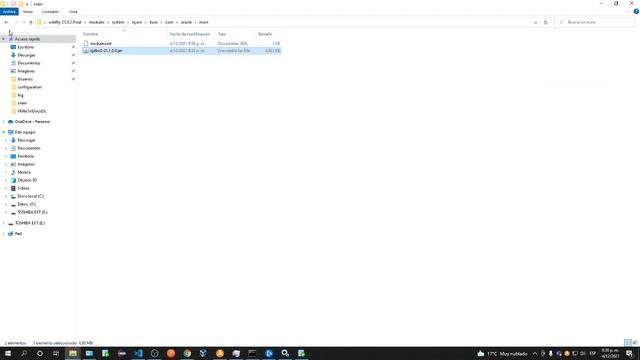Select the module.xml file
The height and width of the screenshot is (360, 640).
(100, 43)
